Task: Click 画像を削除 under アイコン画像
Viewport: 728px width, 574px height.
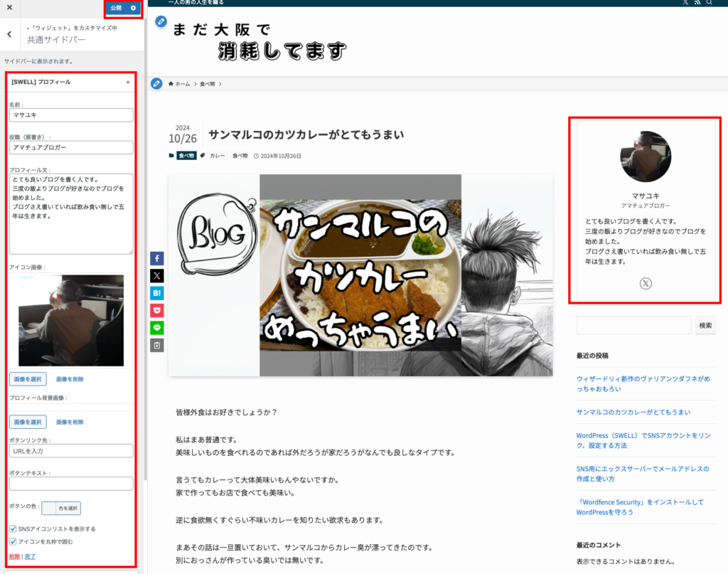Action: click(x=70, y=379)
